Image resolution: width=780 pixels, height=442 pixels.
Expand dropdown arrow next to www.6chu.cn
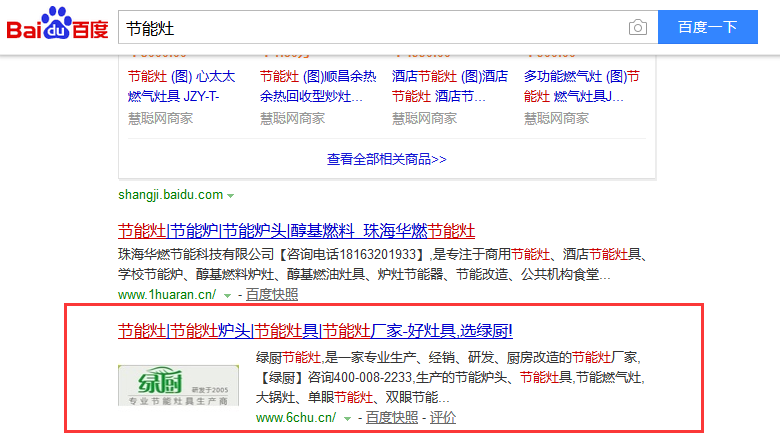click(347, 419)
